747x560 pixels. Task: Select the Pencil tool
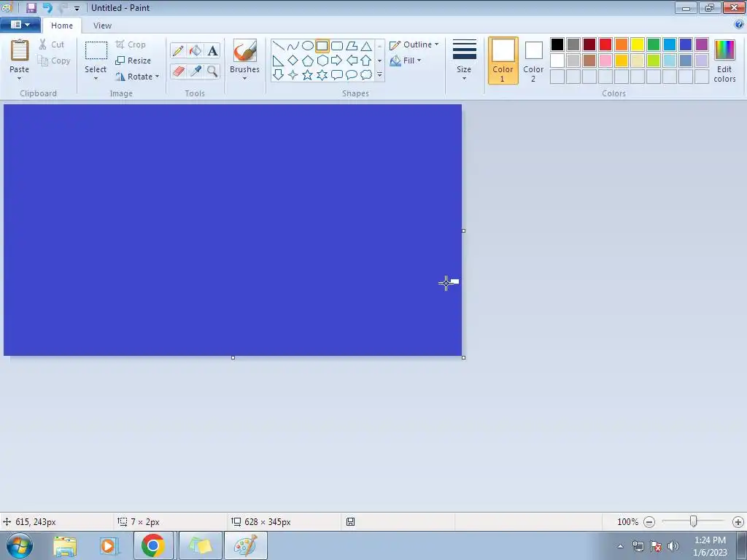point(178,50)
